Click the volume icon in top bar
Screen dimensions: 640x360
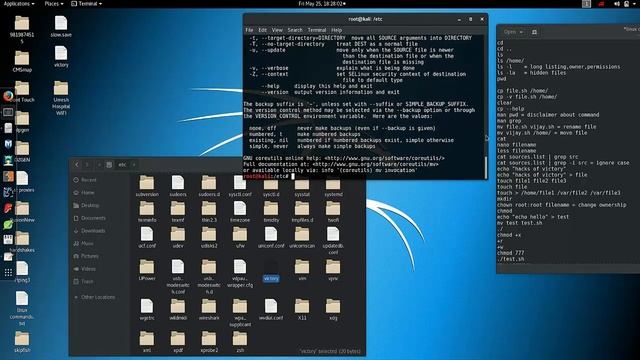[617, 4]
